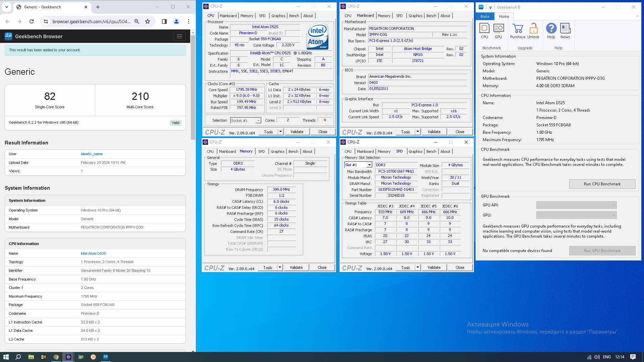Click Close in the Mainboard CPU-Z window
644x362 pixels.
click(x=460, y=132)
